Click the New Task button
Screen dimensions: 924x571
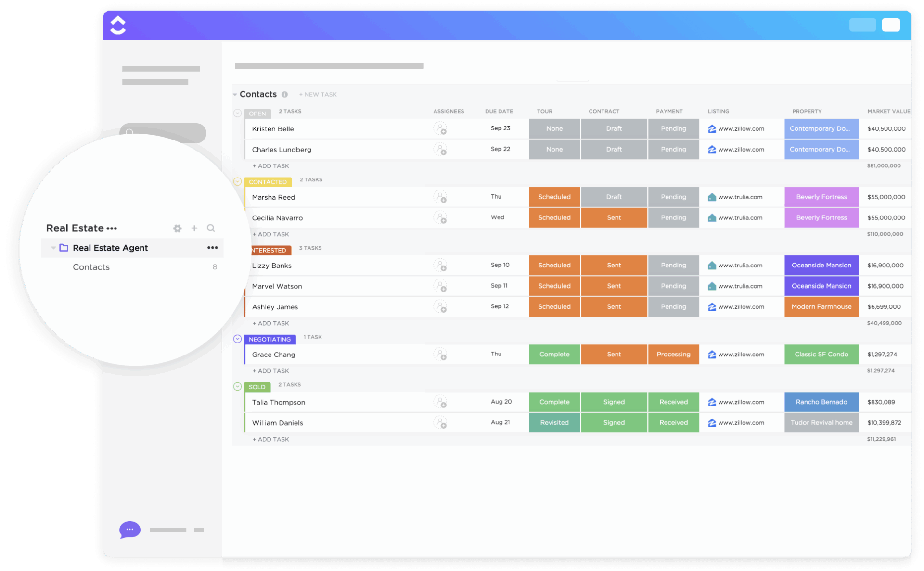pyautogui.click(x=318, y=95)
